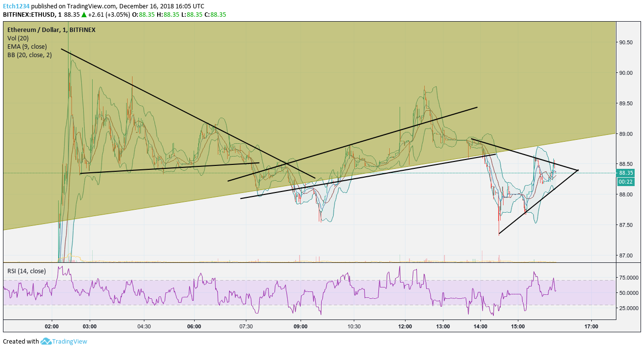This screenshot has width=644, height=350.
Task: Click the 88.00 price axis label
Action: pos(626,194)
